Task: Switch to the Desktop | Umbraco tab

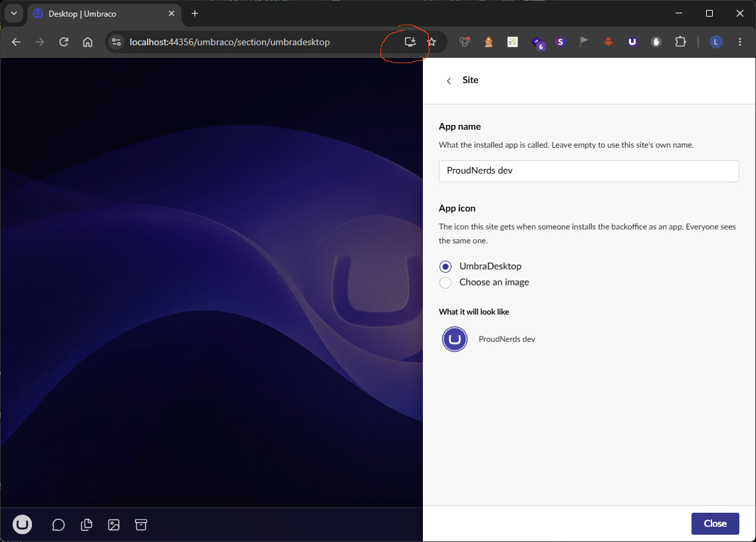Action: click(104, 13)
